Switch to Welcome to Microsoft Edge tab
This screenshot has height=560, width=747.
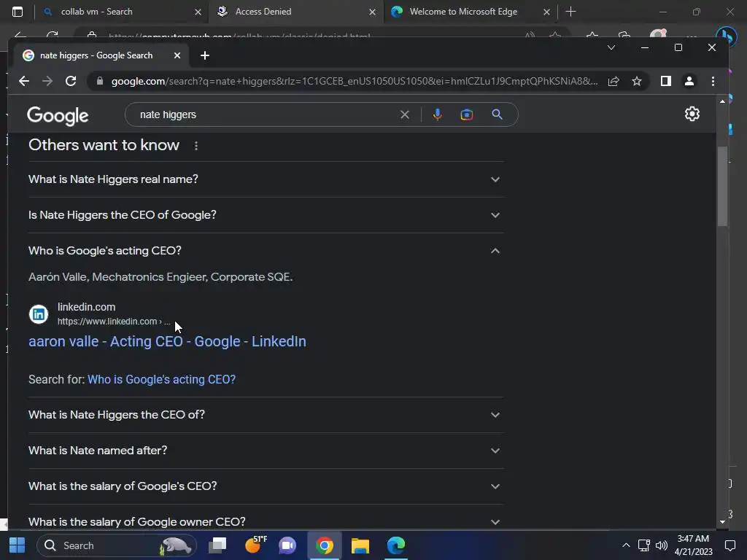(471, 12)
